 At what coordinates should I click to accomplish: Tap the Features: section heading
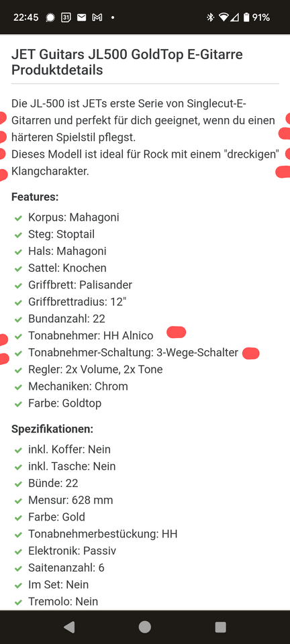(35, 197)
